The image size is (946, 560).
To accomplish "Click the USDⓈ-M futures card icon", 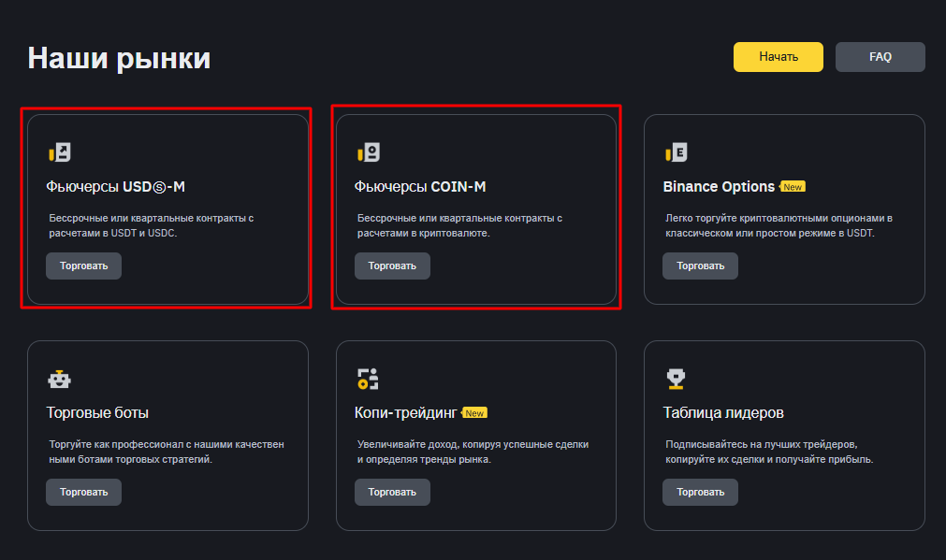I will 60,152.
